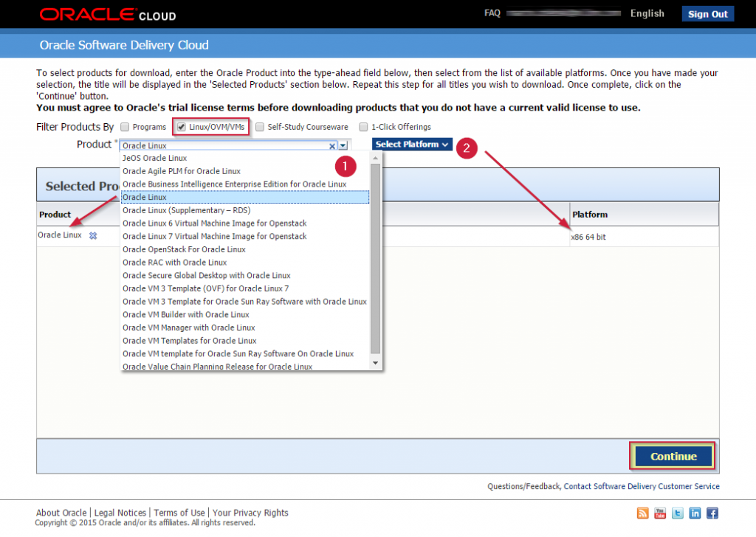The image size is (756, 537).
Task: Open Oracle's Twitter icon
Action: [677, 513]
